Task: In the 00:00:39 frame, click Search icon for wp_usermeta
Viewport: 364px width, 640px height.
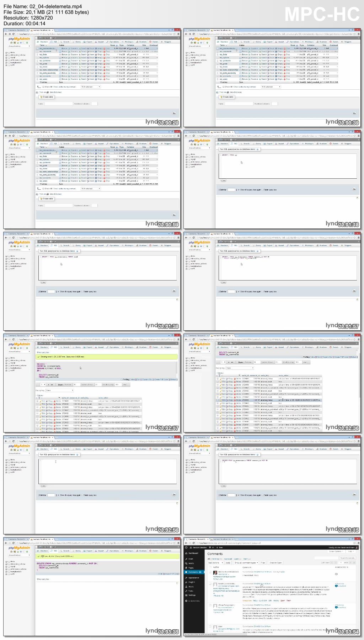Action: tap(259, 76)
